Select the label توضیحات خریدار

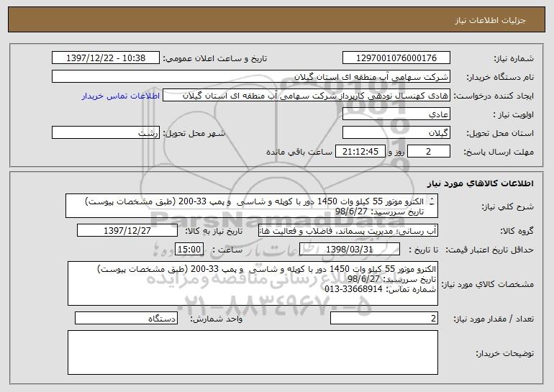(x=504, y=352)
